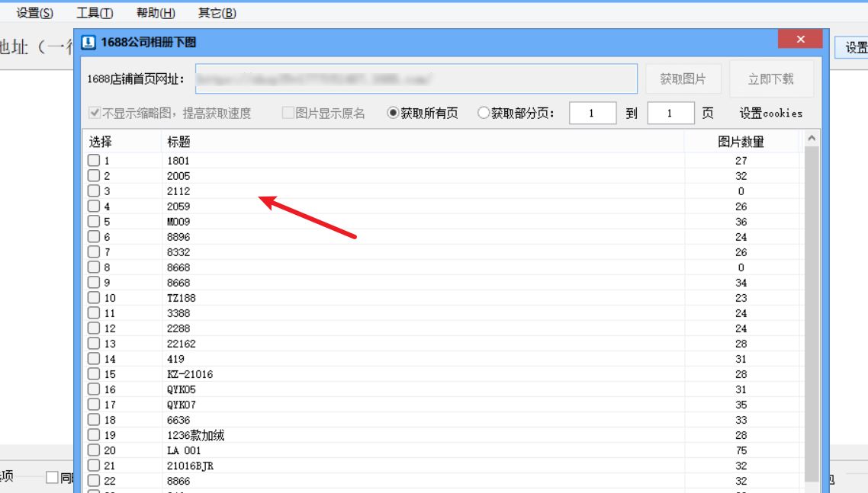Check the box for row 13 (22162)
The height and width of the screenshot is (493, 868).
(94, 344)
